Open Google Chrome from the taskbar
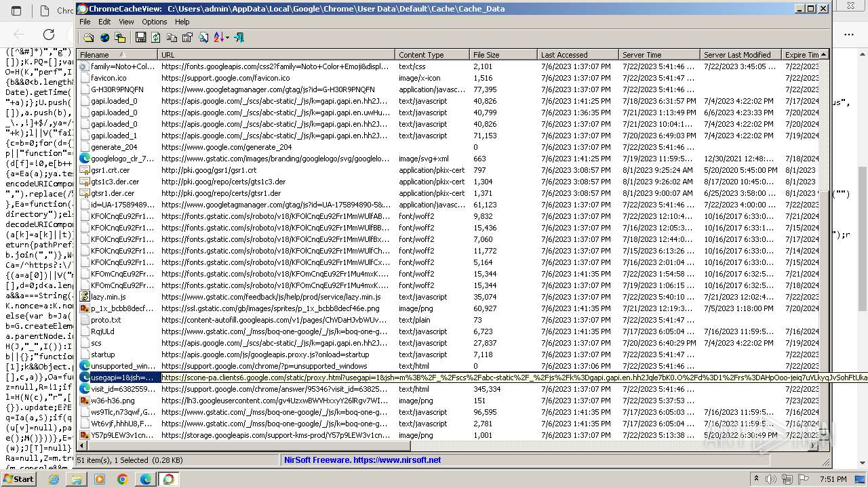 click(123, 479)
